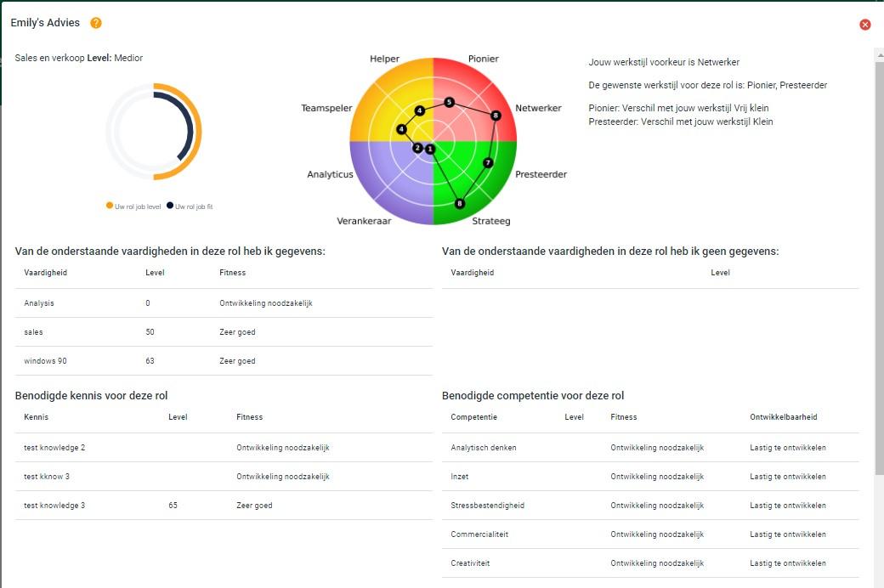This screenshot has height=588, width=884.
Task: Open the 'Analytisch denken' competency row
Action: click(484, 448)
